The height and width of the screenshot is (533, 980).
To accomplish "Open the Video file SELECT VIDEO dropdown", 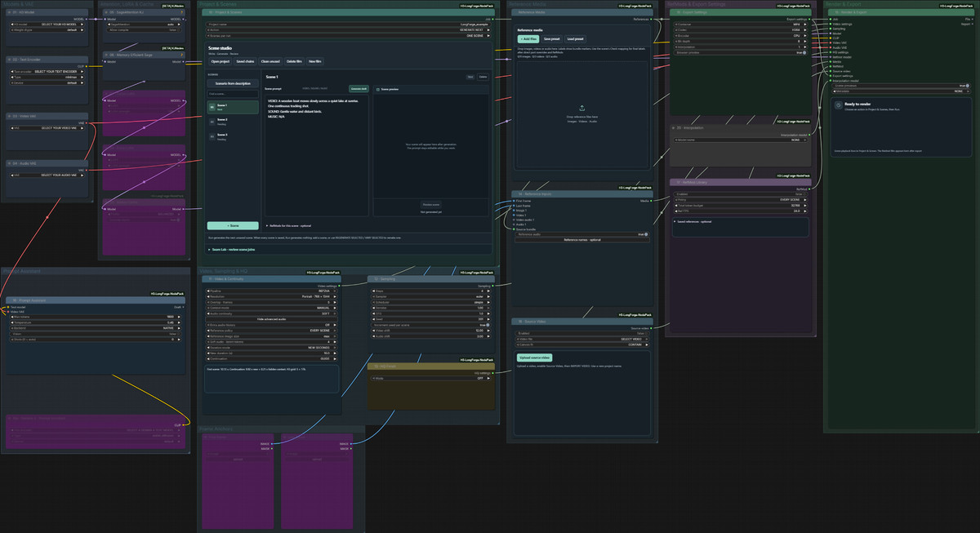I will click(581, 339).
